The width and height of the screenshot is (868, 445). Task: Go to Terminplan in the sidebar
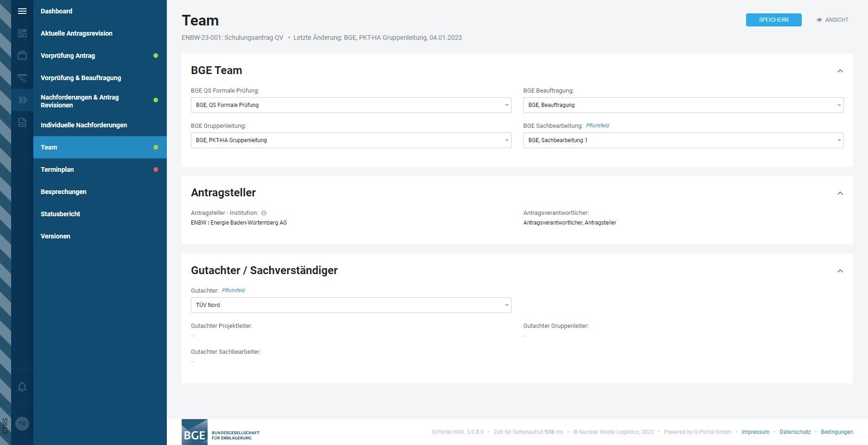point(57,169)
